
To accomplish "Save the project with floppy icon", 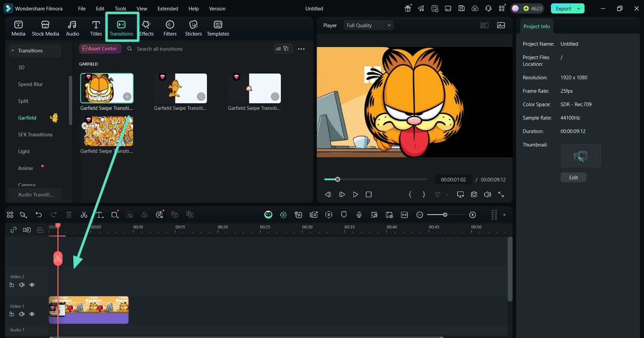I will (x=461, y=8).
